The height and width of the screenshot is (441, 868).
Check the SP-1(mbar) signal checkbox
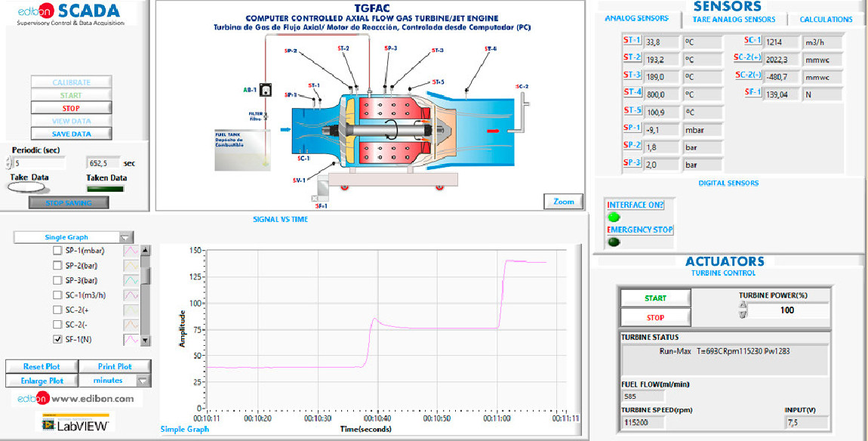[x=57, y=251]
